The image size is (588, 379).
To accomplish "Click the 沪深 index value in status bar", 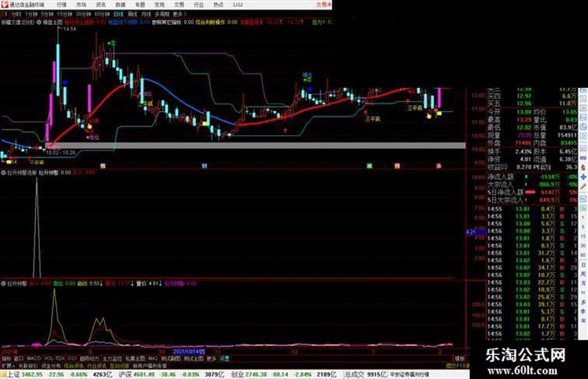I will [x=145, y=375].
